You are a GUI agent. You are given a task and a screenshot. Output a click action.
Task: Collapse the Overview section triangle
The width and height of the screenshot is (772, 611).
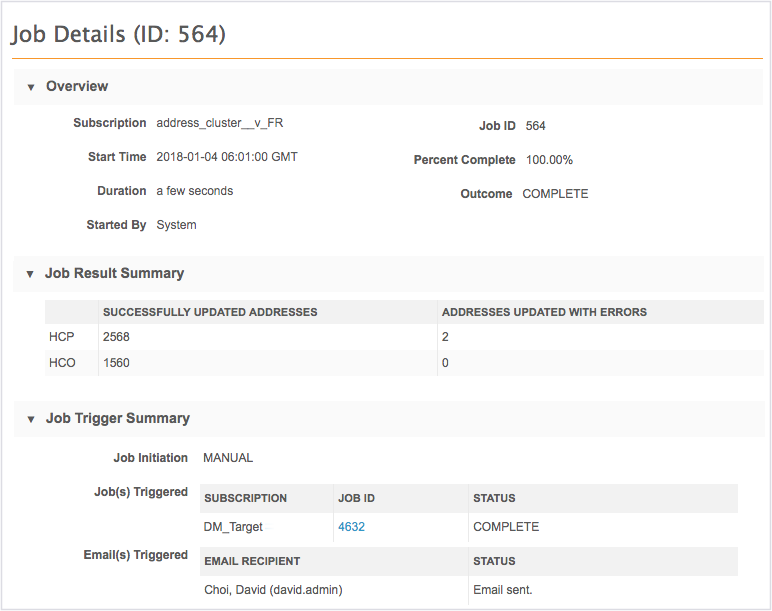[31, 87]
